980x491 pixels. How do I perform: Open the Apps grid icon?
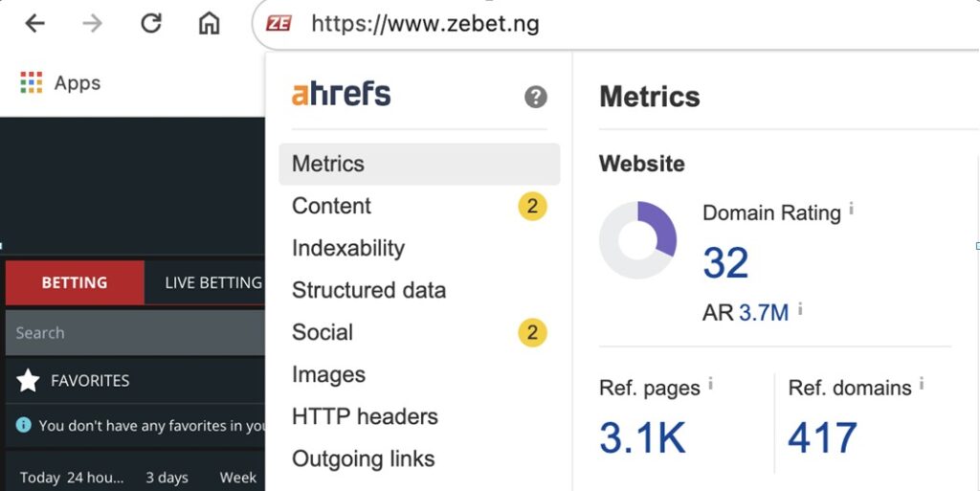point(32,82)
